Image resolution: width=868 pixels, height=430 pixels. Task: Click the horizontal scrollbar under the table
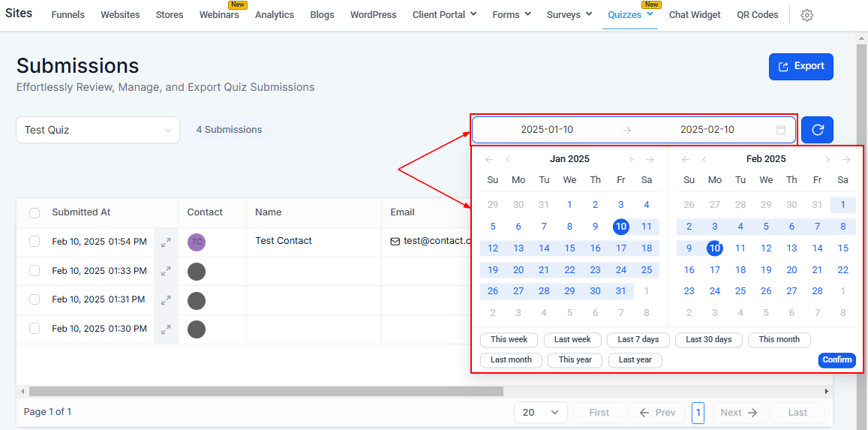pos(266,391)
